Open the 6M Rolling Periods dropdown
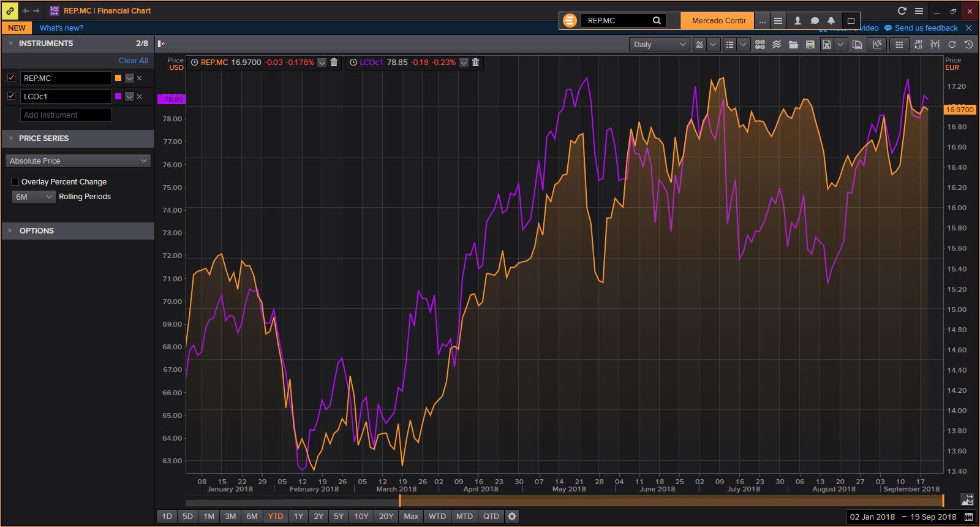980x527 pixels. point(34,197)
